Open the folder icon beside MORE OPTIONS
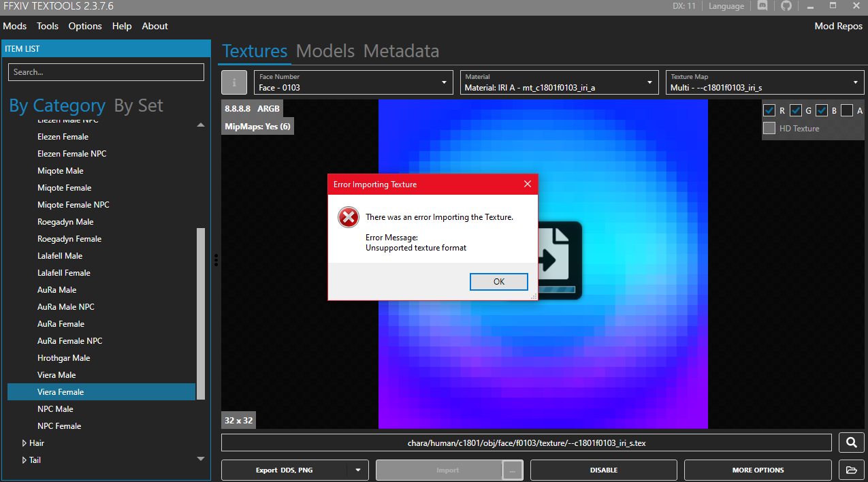Image resolution: width=868 pixels, height=482 pixels. coord(851,470)
